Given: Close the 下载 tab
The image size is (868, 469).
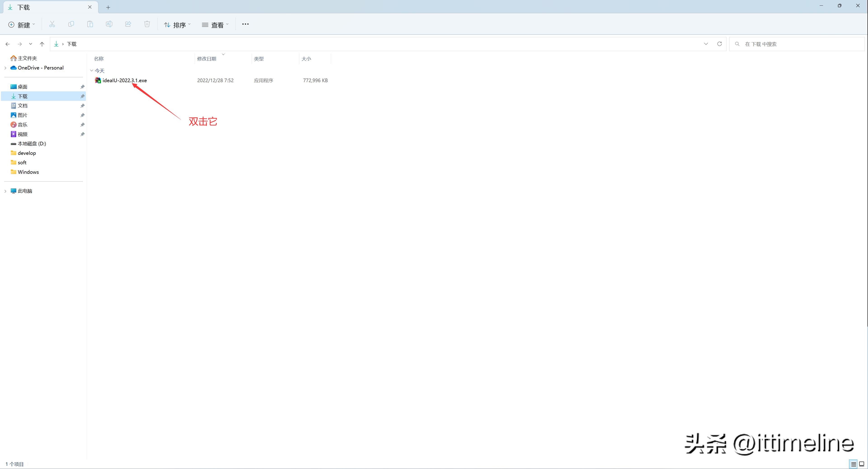Looking at the screenshot, I should [x=90, y=7].
